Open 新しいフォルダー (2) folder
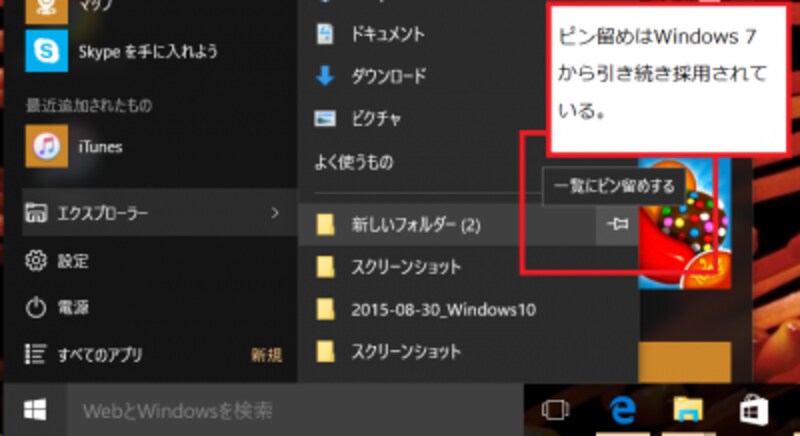Viewport: 800px width, 436px height. tap(447, 225)
